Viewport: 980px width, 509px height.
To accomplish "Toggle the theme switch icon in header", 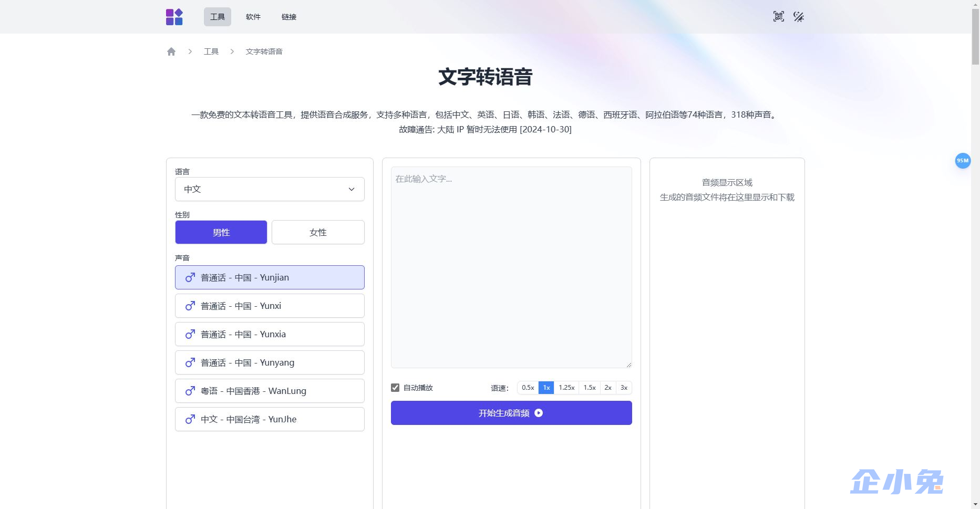I will click(799, 17).
